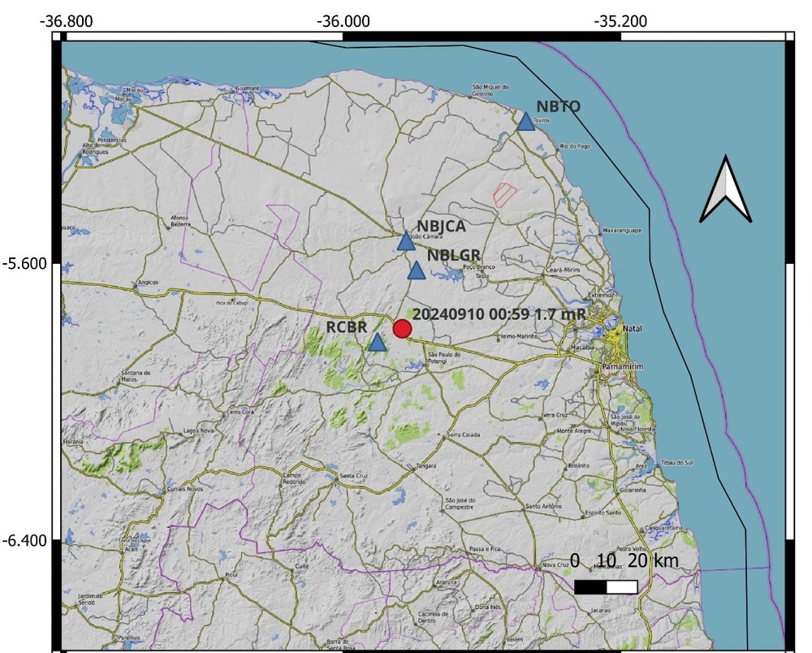Click the event label 20240910 00:59 1.7 mR
812x653 pixels.
pos(499,314)
